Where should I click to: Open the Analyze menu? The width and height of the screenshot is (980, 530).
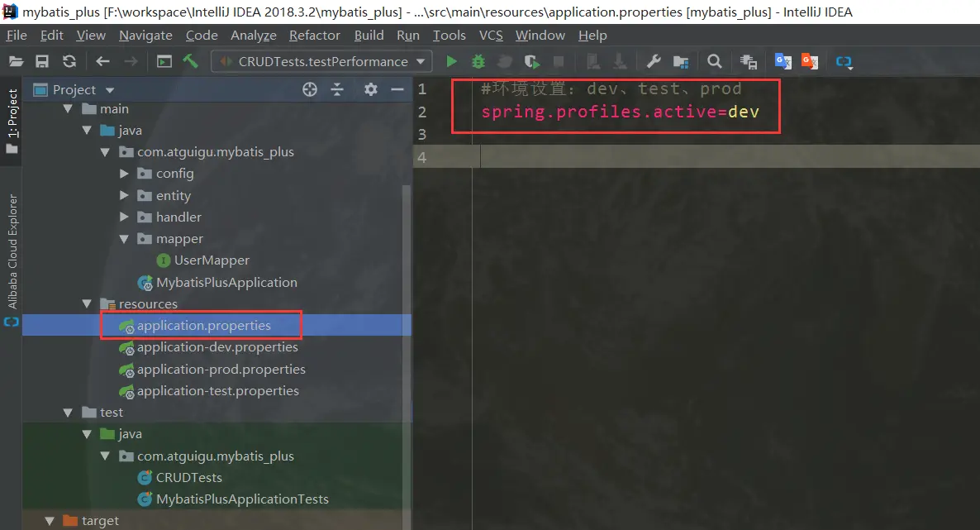coord(253,35)
